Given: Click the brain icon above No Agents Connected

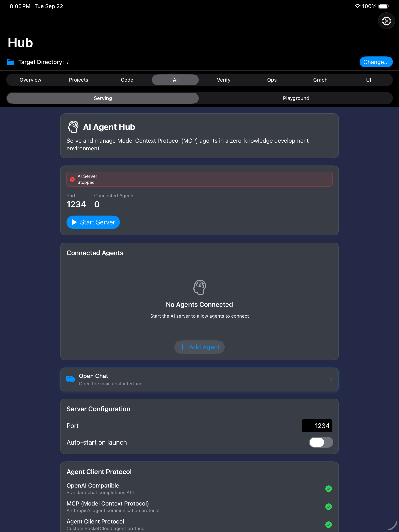Looking at the screenshot, I should [199, 287].
